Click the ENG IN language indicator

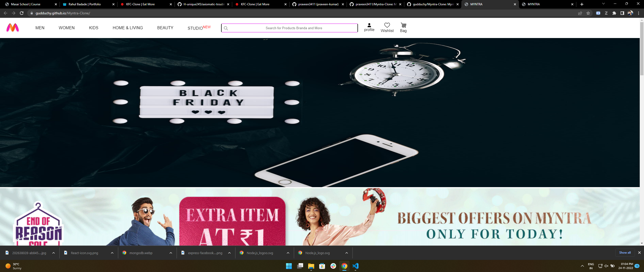click(591, 266)
